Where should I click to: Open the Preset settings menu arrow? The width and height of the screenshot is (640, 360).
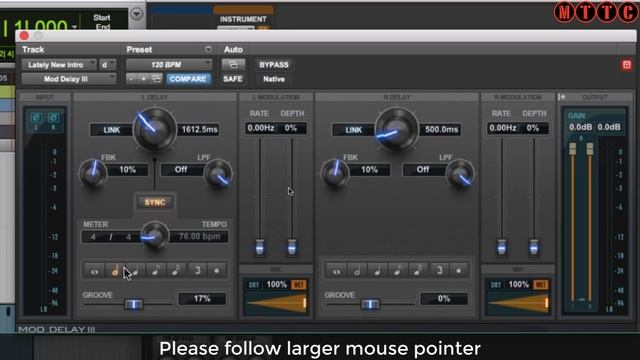coord(208,49)
